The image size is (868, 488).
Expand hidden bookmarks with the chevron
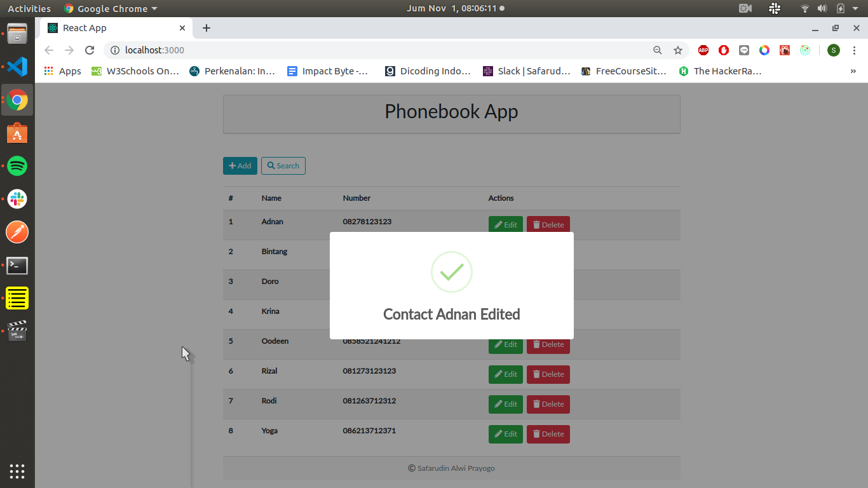pyautogui.click(x=853, y=71)
